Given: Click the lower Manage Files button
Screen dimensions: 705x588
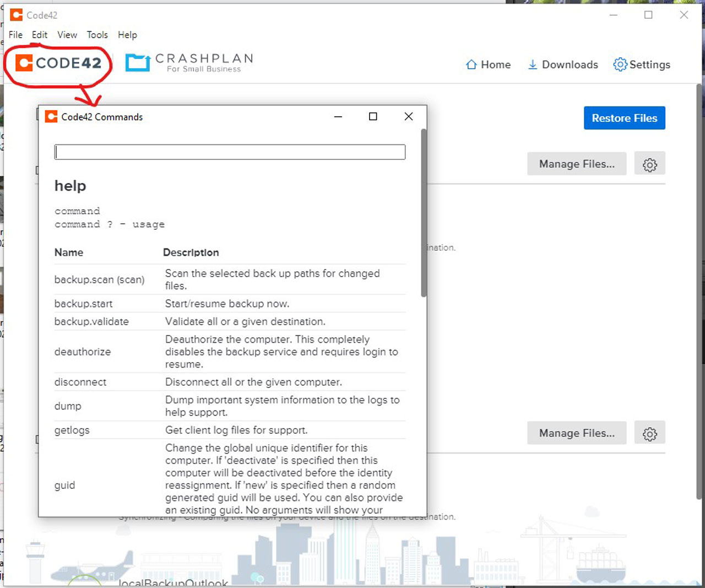Looking at the screenshot, I should click(577, 433).
